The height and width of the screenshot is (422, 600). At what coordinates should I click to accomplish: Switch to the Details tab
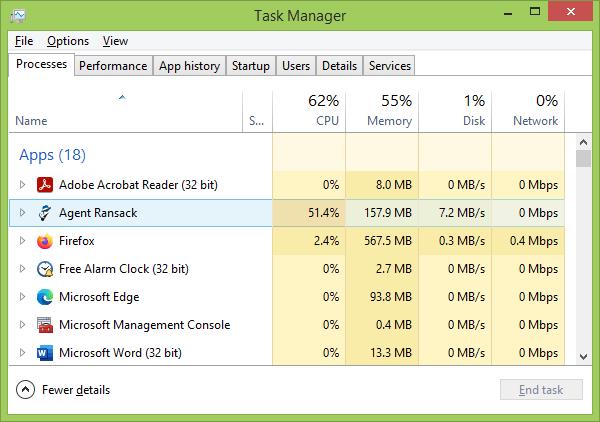(339, 66)
